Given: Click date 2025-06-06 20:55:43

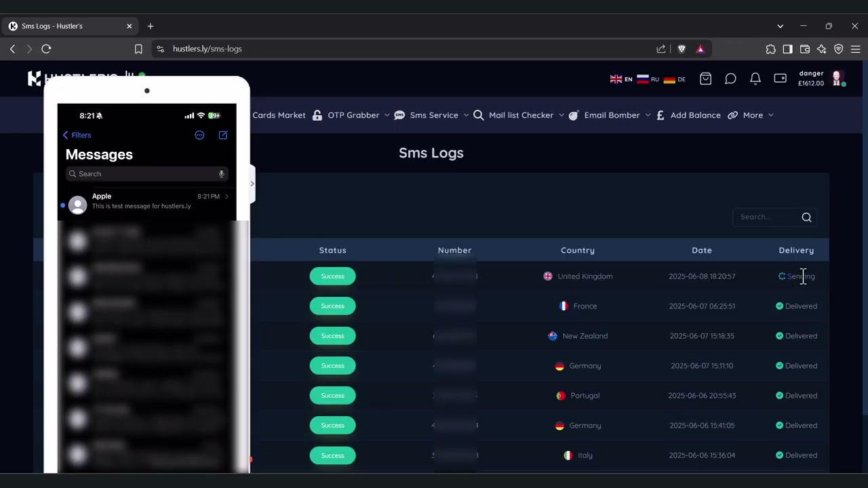Looking at the screenshot, I should [x=701, y=395].
